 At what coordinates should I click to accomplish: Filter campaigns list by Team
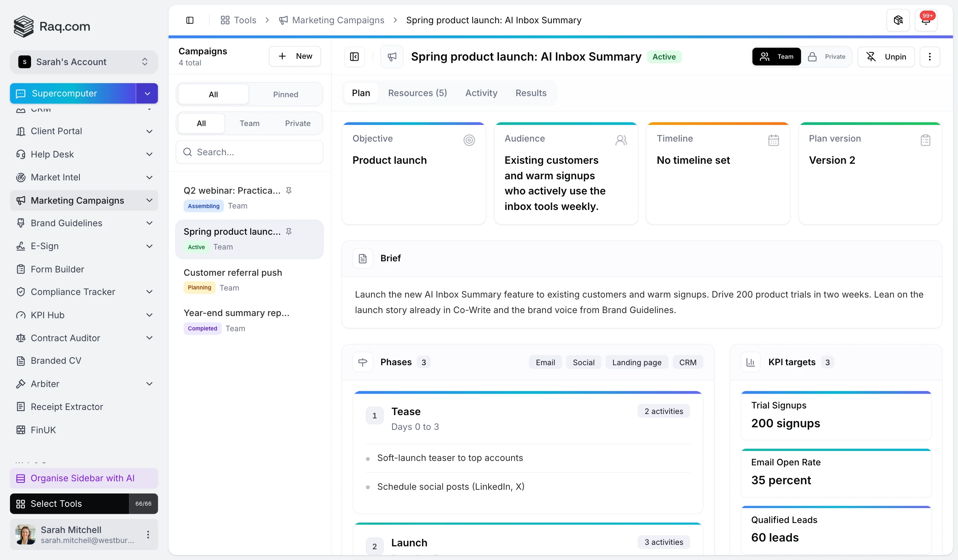pos(249,123)
